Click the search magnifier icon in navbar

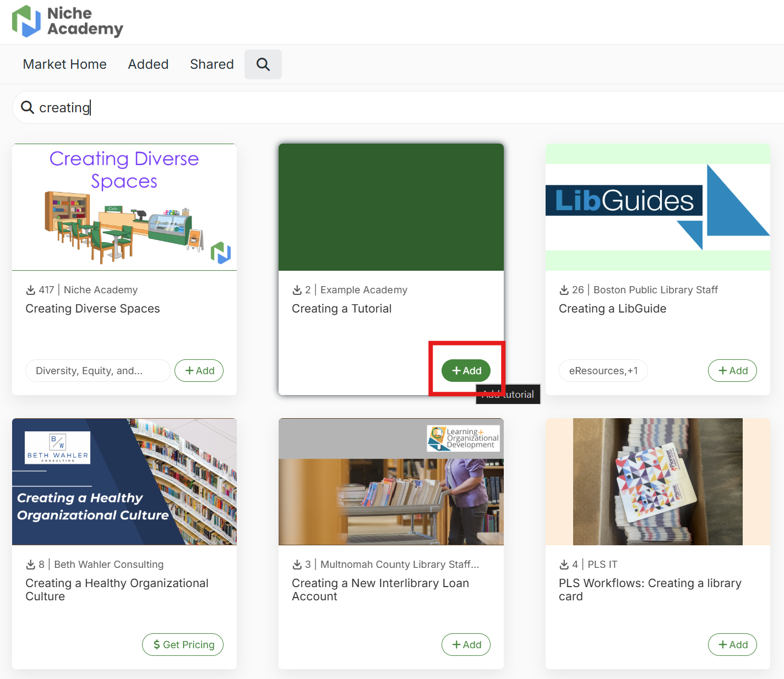[x=263, y=64]
